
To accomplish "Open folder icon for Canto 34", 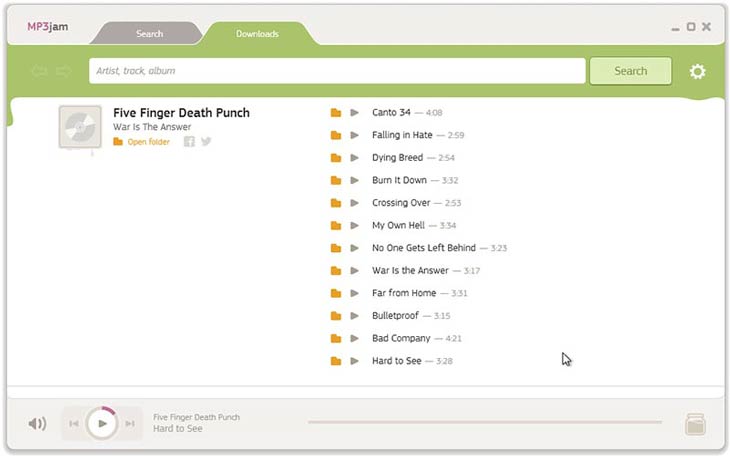I will [336, 113].
